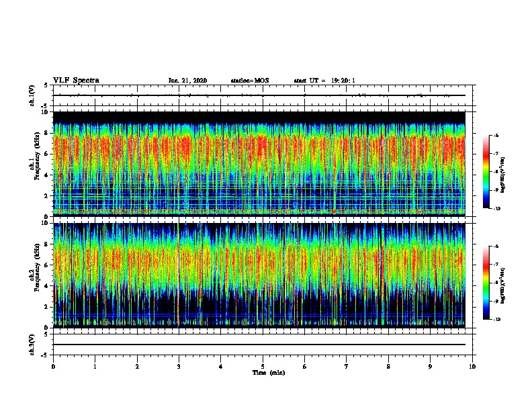Click the time axis tick label "5"

(x=263, y=367)
